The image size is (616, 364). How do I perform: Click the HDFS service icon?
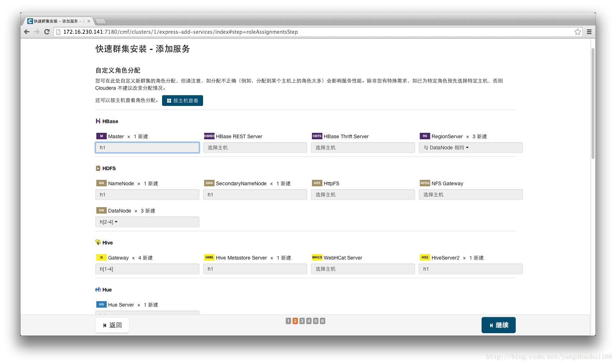click(98, 168)
